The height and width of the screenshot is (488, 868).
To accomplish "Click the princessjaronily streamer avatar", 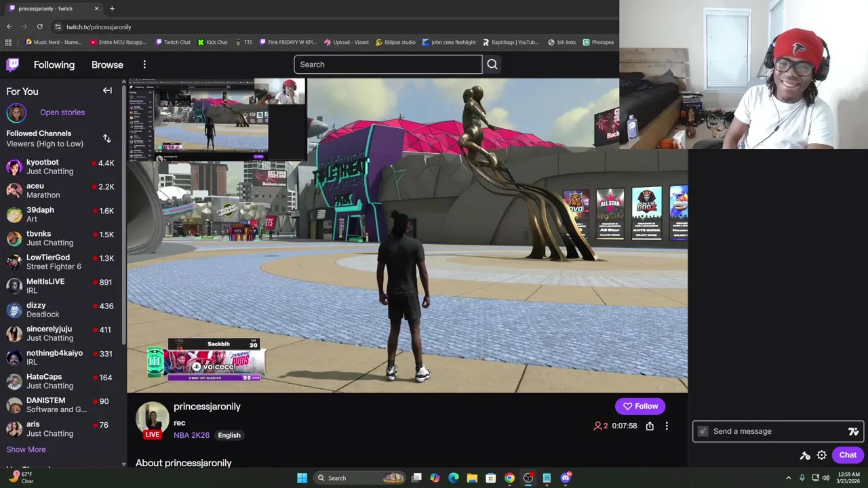I will click(152, 418).
